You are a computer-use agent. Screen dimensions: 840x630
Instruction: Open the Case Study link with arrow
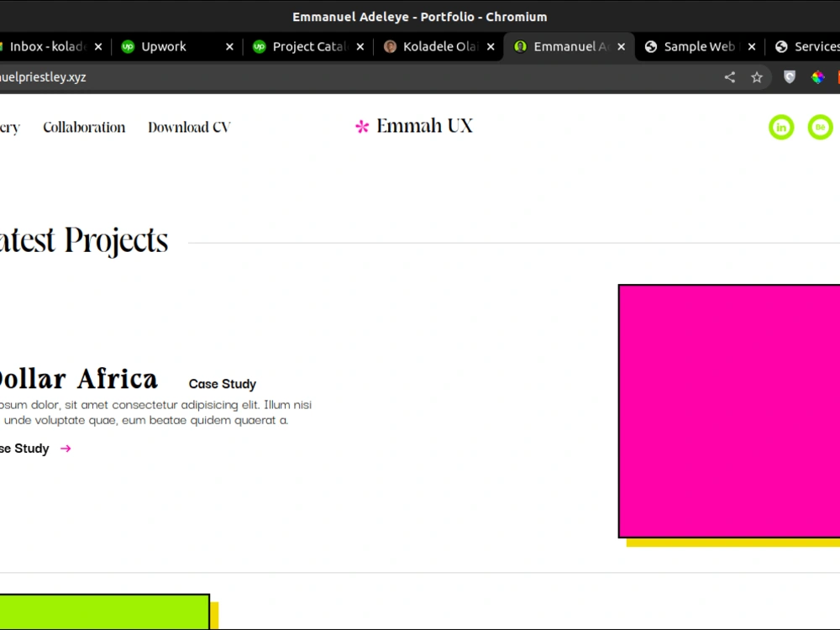[x=35, y=449]
